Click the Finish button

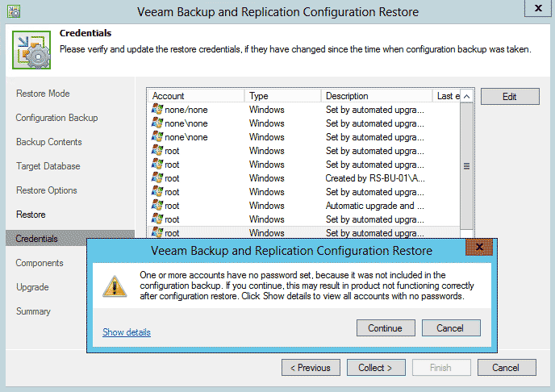[441, 368]
